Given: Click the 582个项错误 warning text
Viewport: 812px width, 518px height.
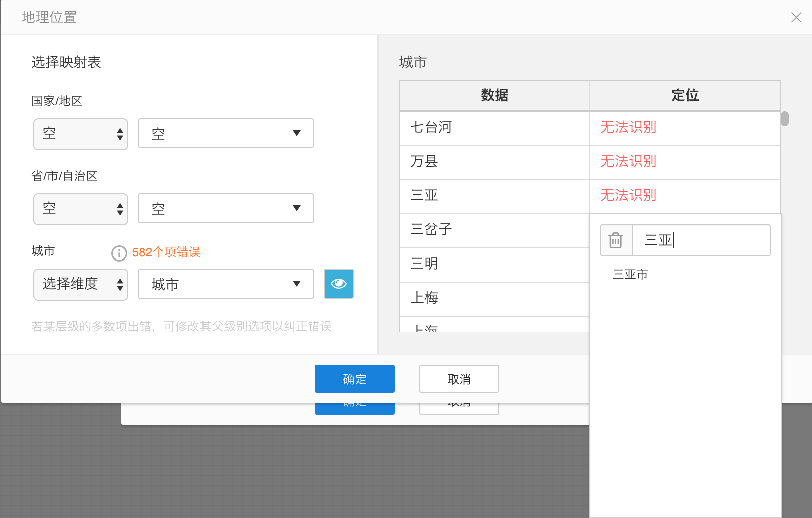Looking at the screenshot, I should point(166,252).
